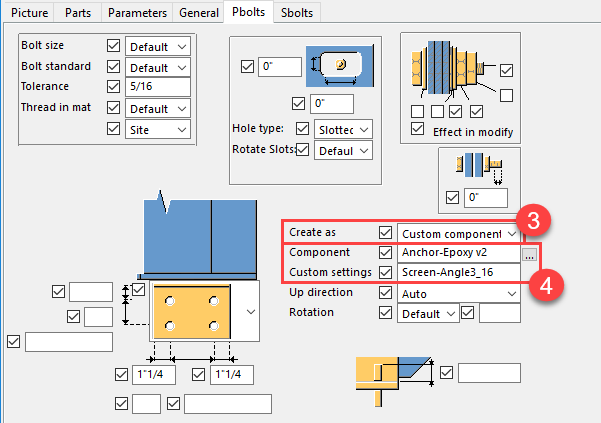Open the Sbolts tab
Image resolution: width=601 pixels, height=423 pixels.
coord(296,12)
